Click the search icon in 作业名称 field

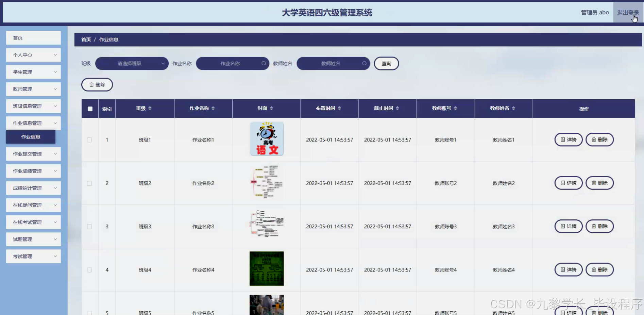click(264, 63)
